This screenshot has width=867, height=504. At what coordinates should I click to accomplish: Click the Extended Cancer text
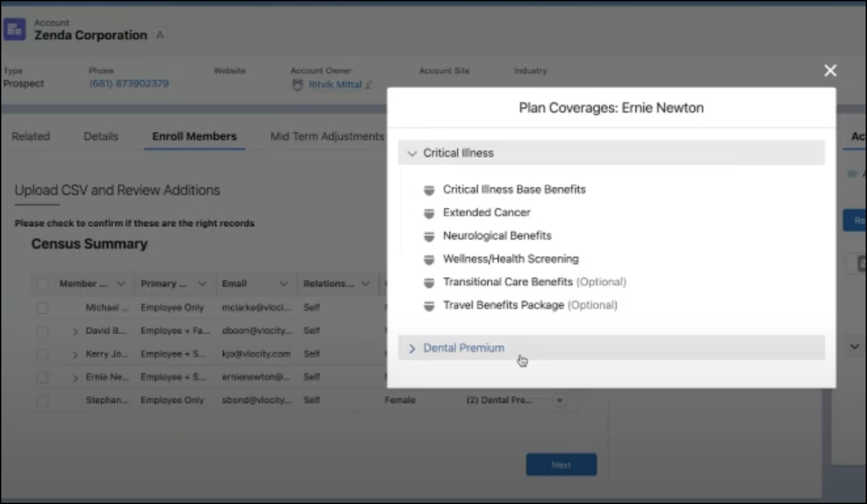(x=487, y=213)
